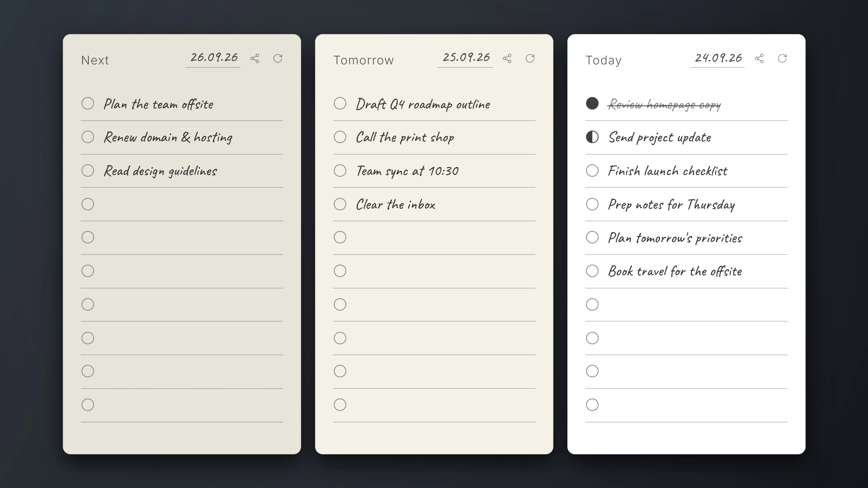Mark Plan the team offsite done

point(88,103)
